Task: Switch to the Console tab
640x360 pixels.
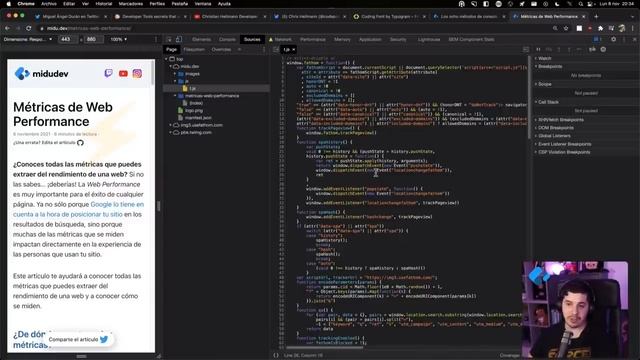Action: [x=227, y=40]
